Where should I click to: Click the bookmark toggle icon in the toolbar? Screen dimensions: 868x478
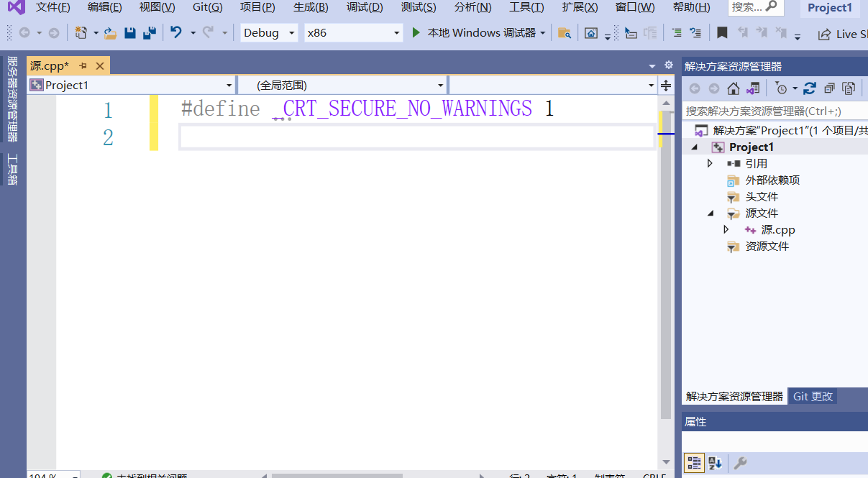pos(723,32)
